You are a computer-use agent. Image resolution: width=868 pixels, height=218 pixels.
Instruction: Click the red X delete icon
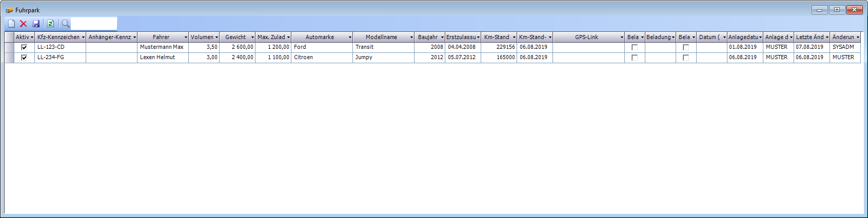point(24,24)
